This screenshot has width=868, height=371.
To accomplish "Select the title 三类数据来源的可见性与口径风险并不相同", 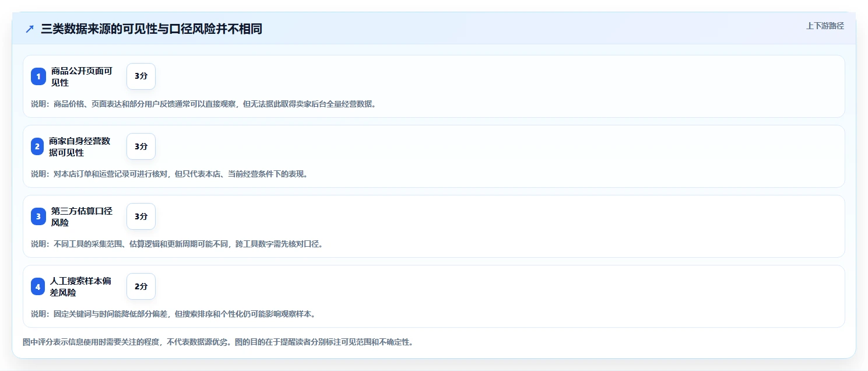I will (152, 29).
